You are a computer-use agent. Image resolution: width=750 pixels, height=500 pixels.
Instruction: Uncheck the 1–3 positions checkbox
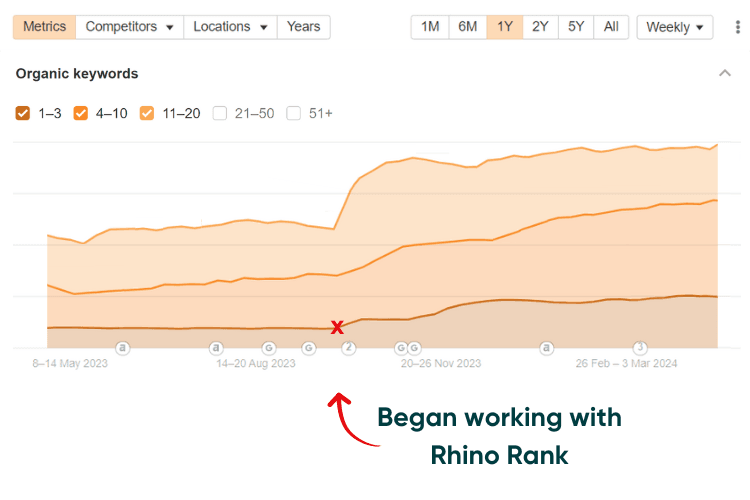tap(23, 113)
